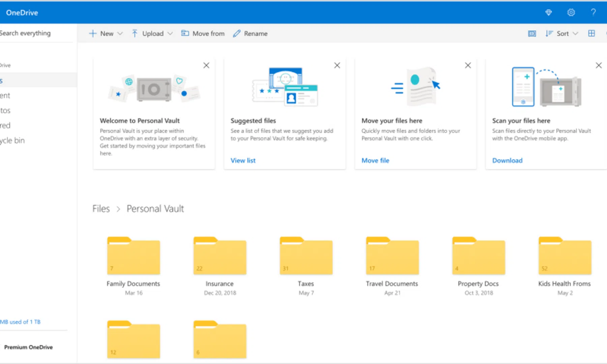The height and width of the screenshot is (364, 607).
Task: Expand the Sort dropdown chevron
Action: click(x=575, y=33)
